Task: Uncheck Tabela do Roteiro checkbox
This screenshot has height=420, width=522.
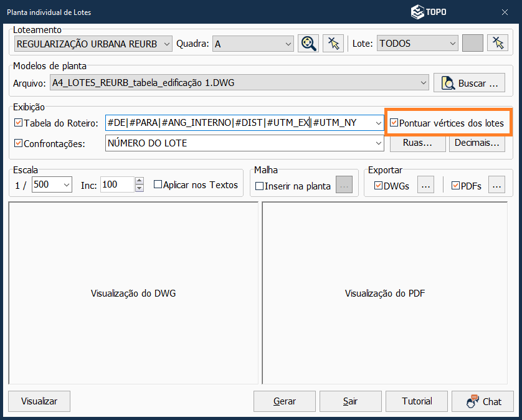Action: [x=18, y=123]
